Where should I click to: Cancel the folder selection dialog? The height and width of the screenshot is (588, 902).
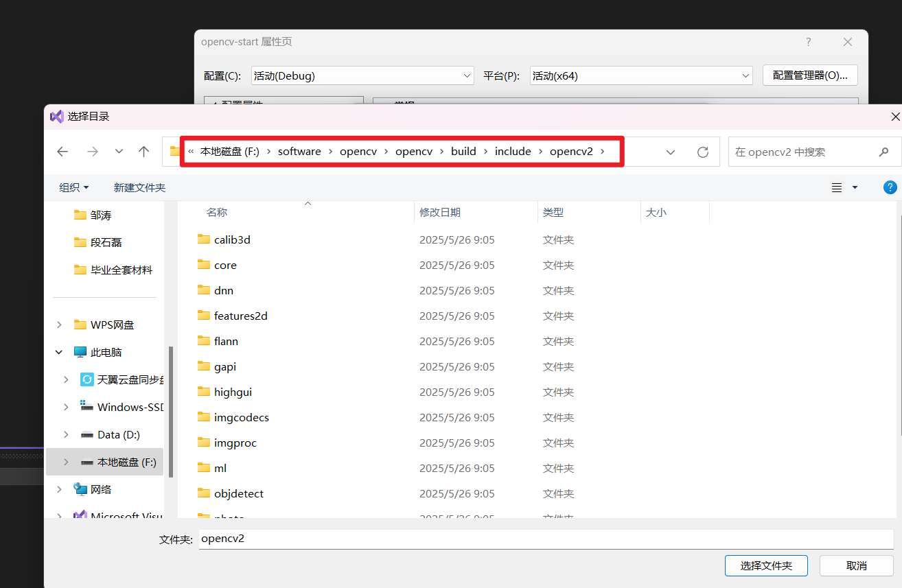coord(857,566)
